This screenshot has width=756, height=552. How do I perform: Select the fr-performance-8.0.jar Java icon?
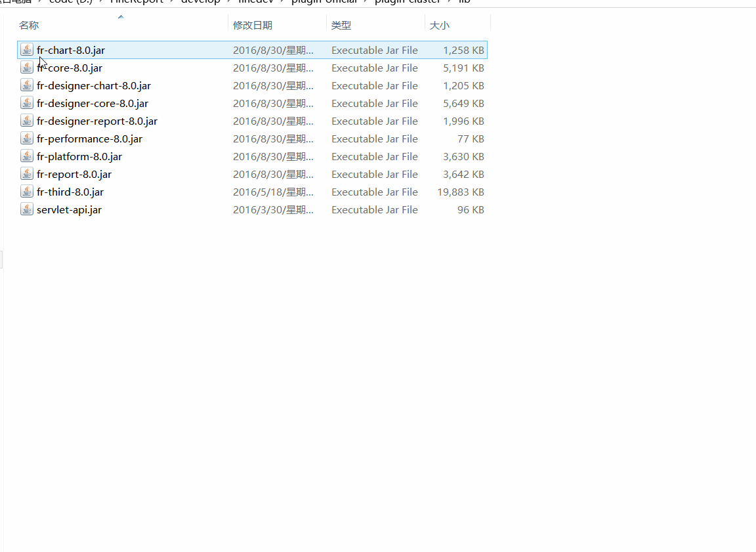pyautogui.click(x=27, y=138)
